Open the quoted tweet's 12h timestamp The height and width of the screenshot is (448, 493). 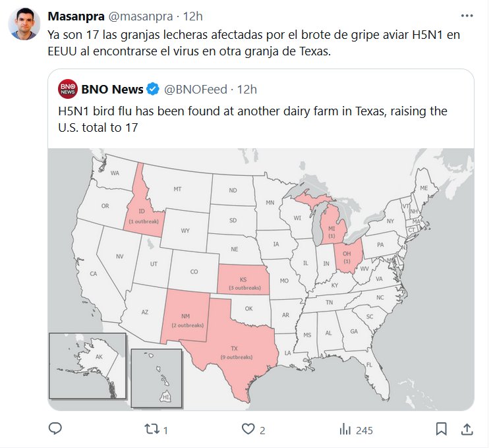coord(246,89)
